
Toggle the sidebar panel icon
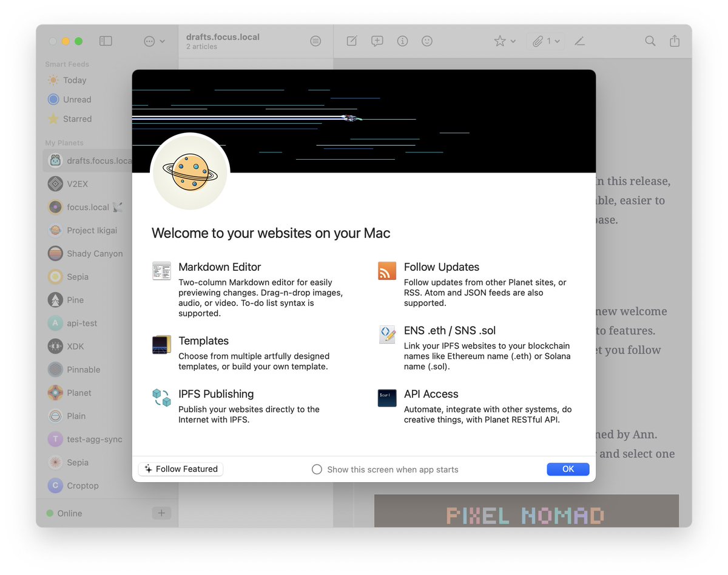pyautogui.click(x=106, y=41)
